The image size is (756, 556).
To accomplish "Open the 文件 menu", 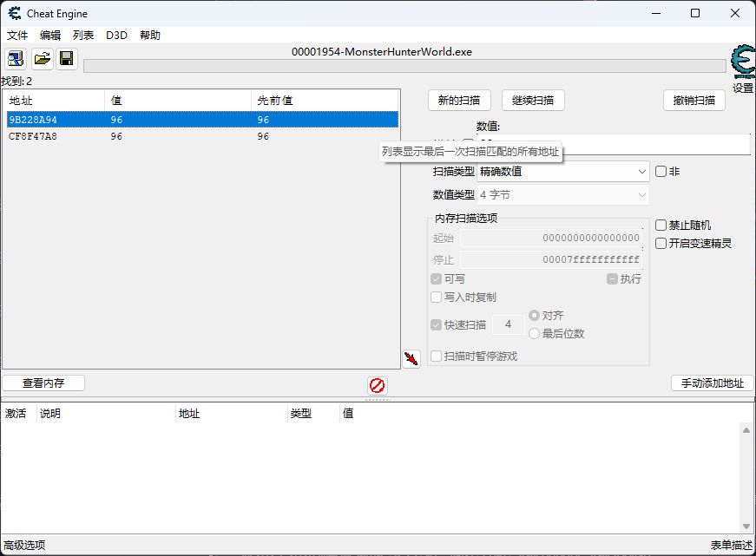I will click(17, 36).
